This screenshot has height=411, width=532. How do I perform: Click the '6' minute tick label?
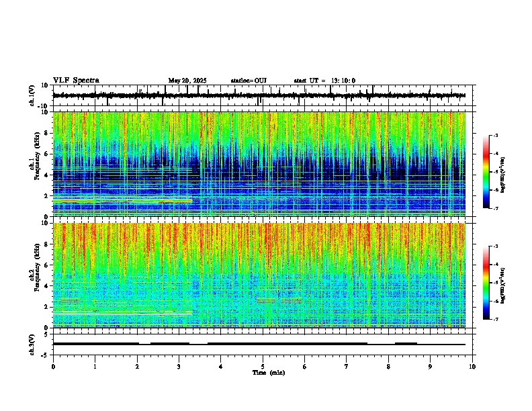click(305, 367)
